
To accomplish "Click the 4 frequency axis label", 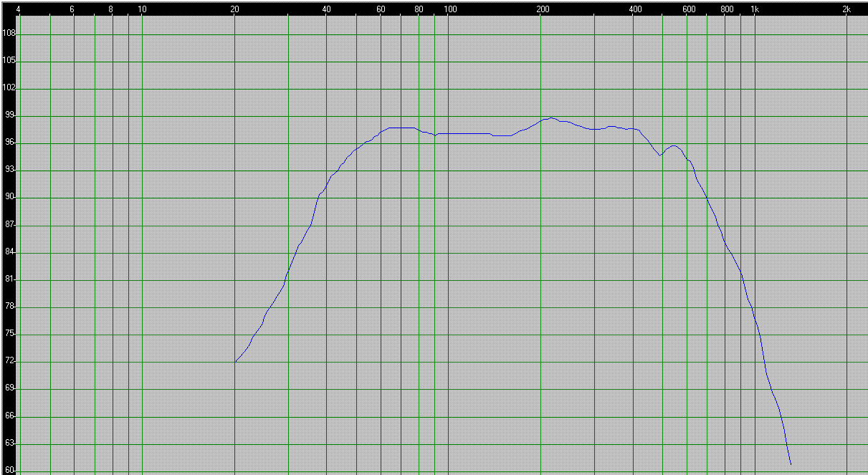I will tap(17, 9).
